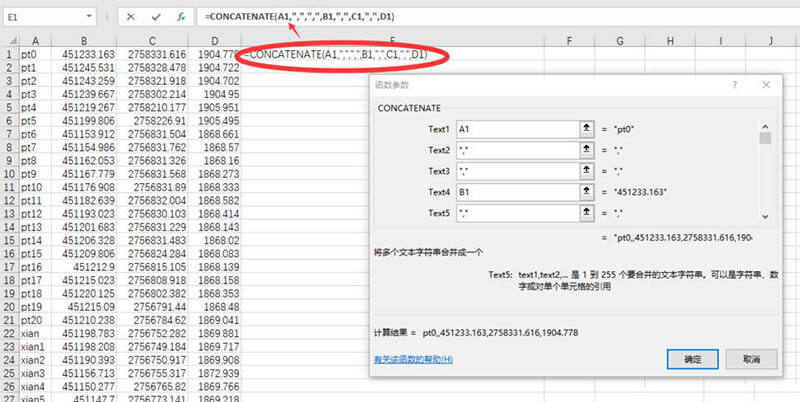Click the 确定 OK button
Screen dimensions: 800x402
(692, 359)
